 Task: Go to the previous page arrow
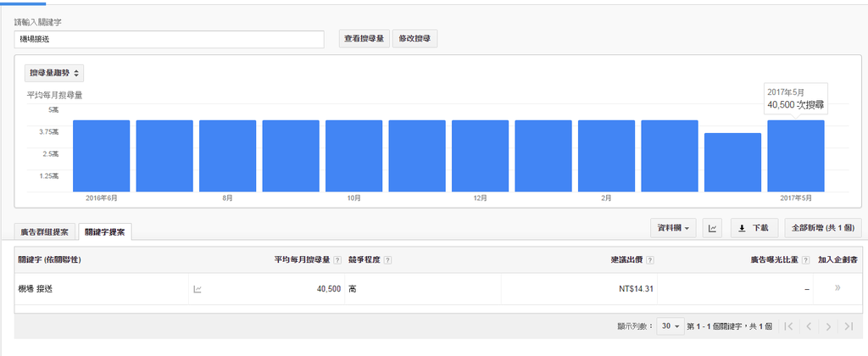tap(809, 326)
